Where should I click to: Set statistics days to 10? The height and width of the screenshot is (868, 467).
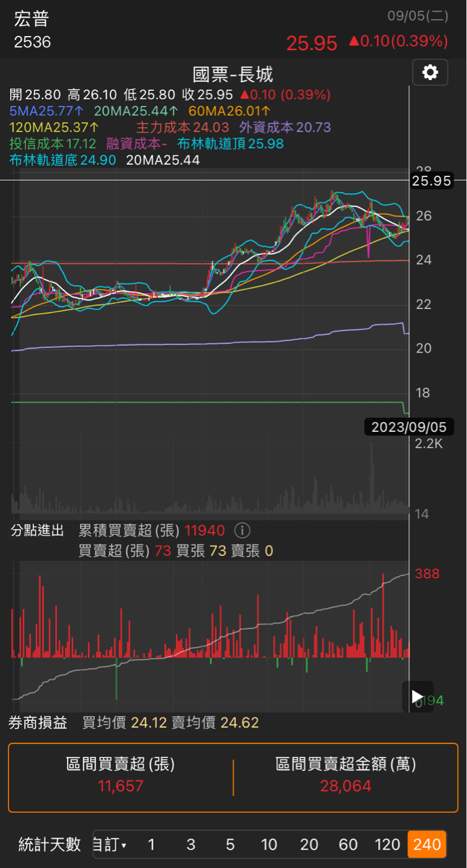pyautogui.click(x=269, y=845)
